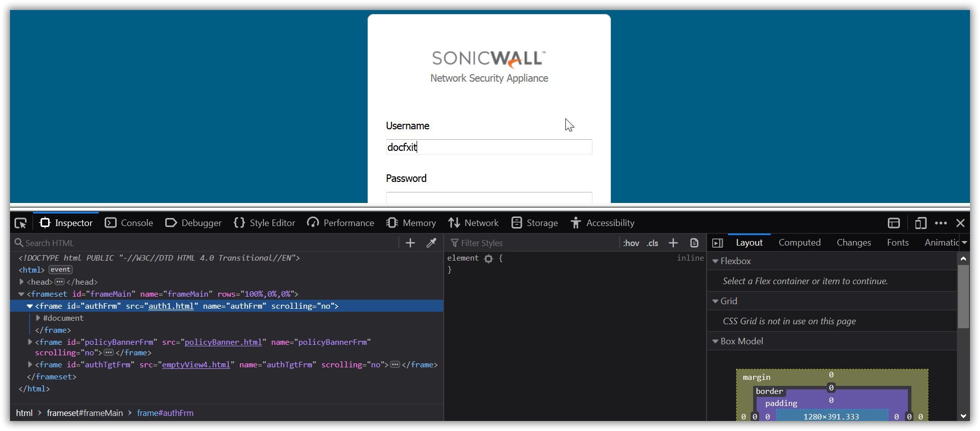Close the developer tools
This screenshot has height=431, width=980.
point(960,223)
